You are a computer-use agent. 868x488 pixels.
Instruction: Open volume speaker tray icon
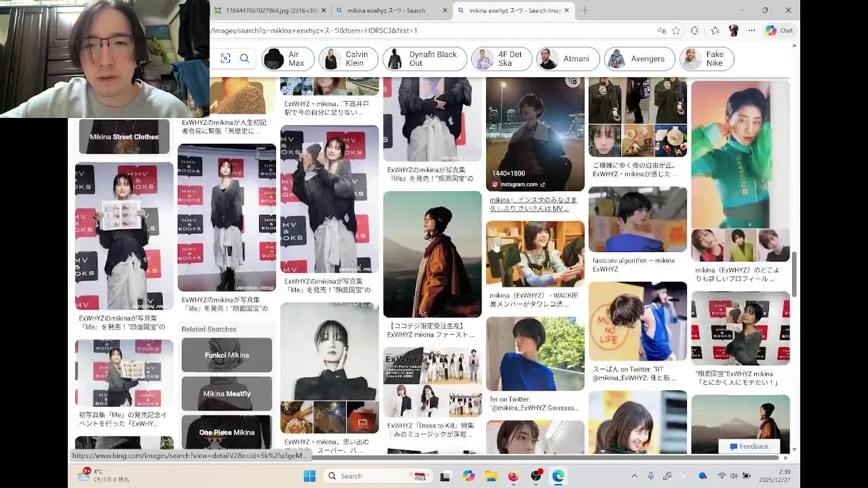(734, 476)
